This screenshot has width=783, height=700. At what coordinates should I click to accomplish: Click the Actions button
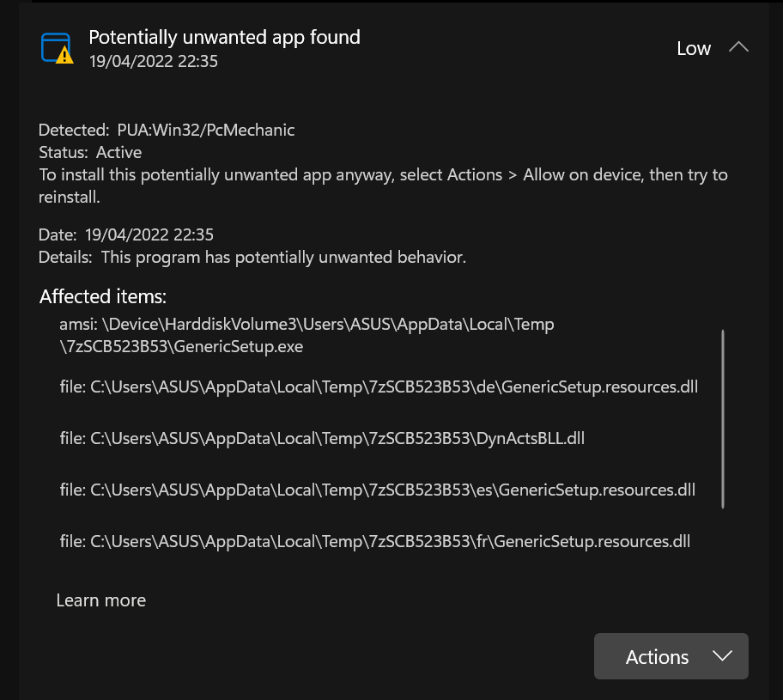pyautogui.click(x=657, y=655)
